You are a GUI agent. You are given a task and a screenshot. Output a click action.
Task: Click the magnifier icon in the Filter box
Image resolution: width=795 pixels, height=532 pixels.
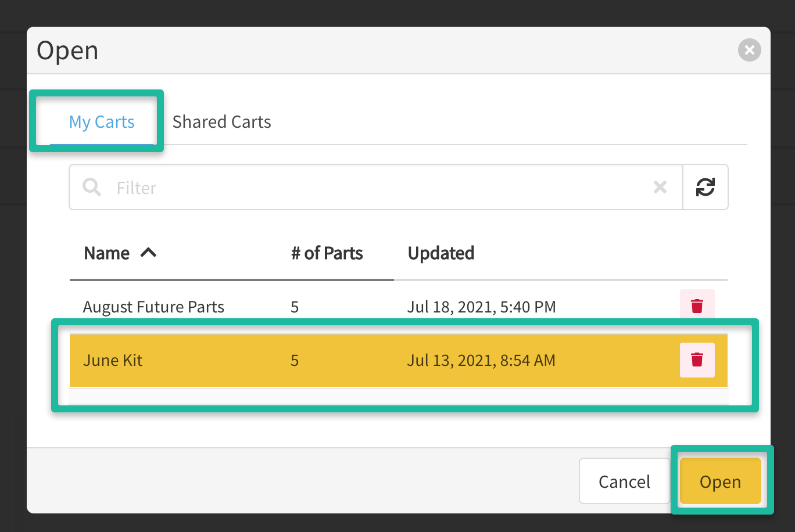[92, 188]
